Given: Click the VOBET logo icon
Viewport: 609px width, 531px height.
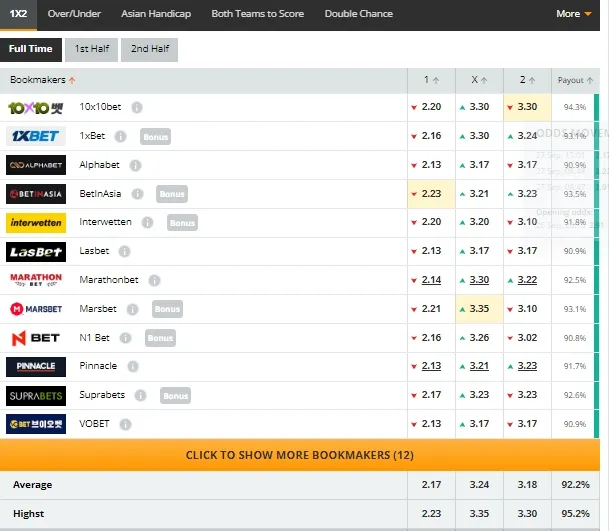Looking at the screenshot, I should tap(36, 424).
